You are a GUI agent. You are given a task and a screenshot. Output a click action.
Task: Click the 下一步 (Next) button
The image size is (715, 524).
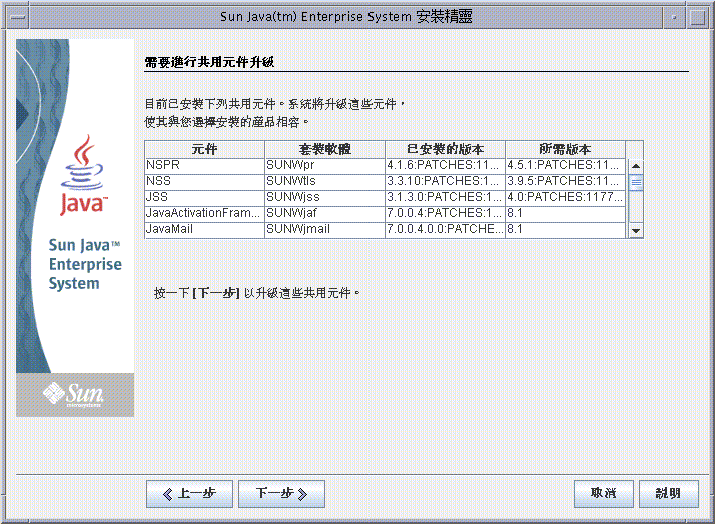pos(281,493)
